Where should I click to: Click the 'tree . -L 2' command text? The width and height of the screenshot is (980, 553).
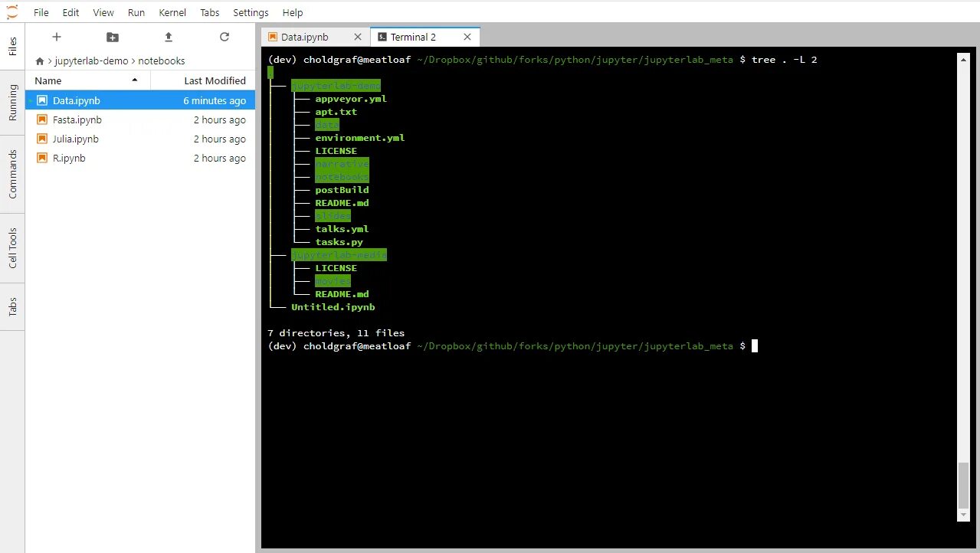tap(784, 60)
